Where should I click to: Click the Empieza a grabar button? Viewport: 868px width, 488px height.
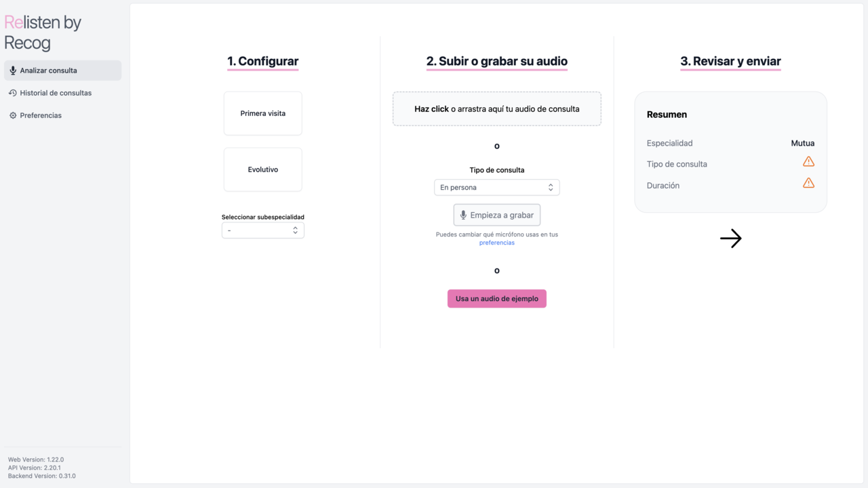(497, 215)
